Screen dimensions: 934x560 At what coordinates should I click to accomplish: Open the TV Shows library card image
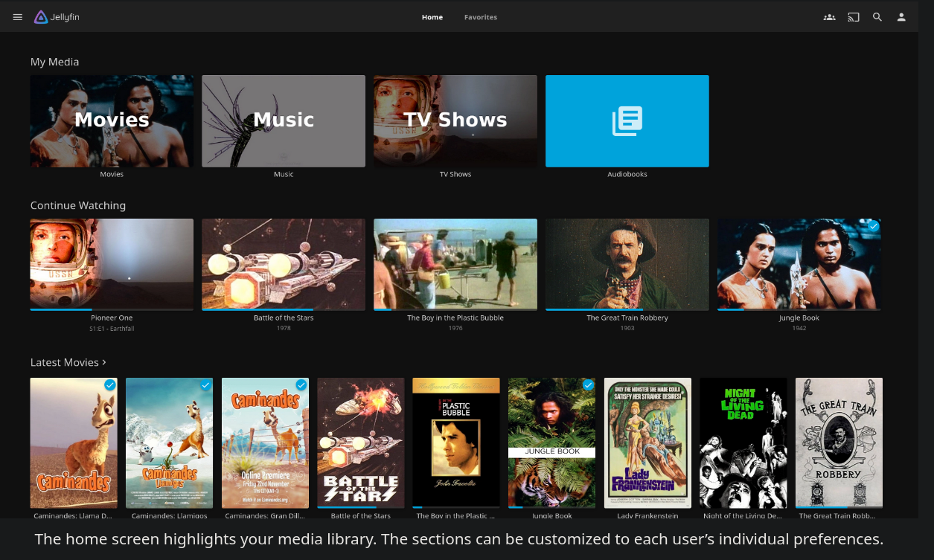[455, 121]
